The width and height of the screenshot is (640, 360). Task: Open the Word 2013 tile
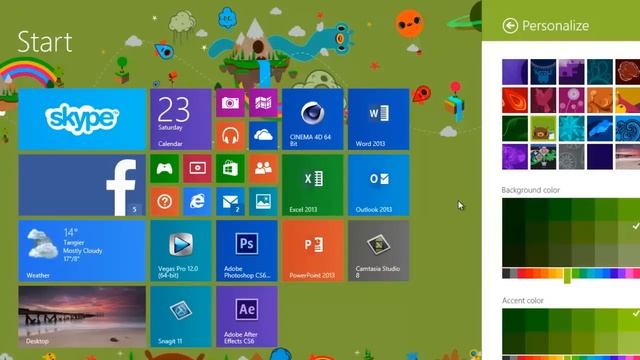(379, 119)
